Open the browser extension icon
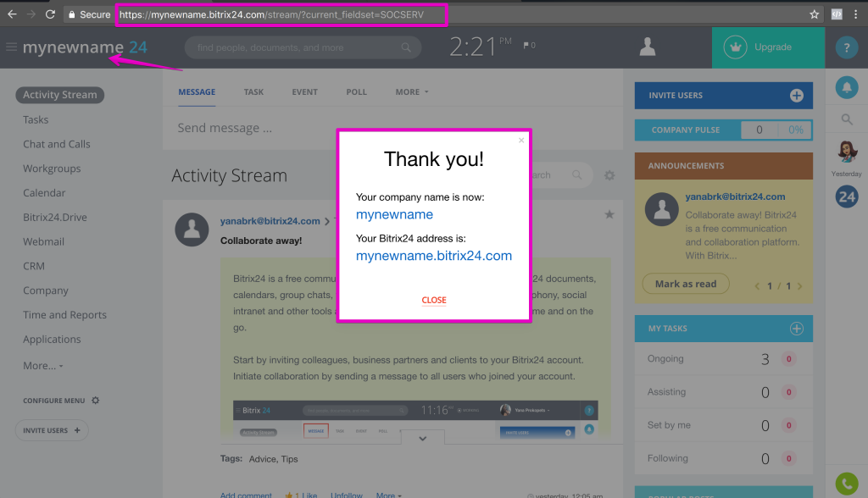868x498 pixels. point(837,14)
